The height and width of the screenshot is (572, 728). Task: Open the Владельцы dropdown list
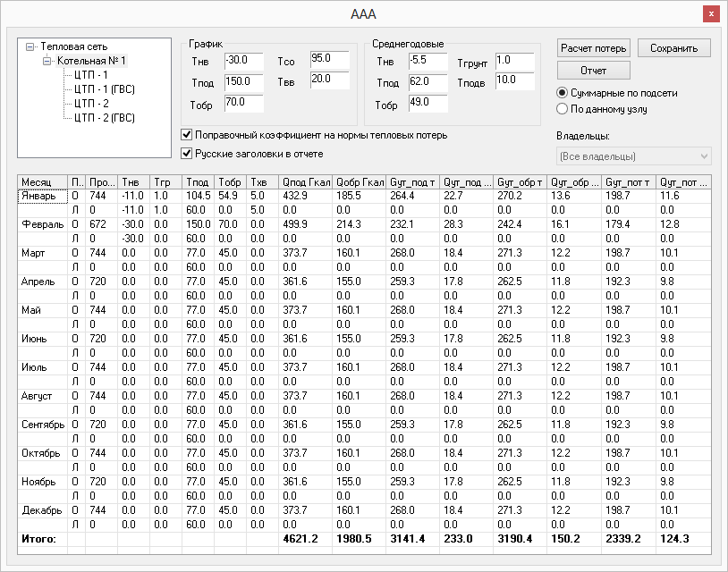[x=633, y=156]
